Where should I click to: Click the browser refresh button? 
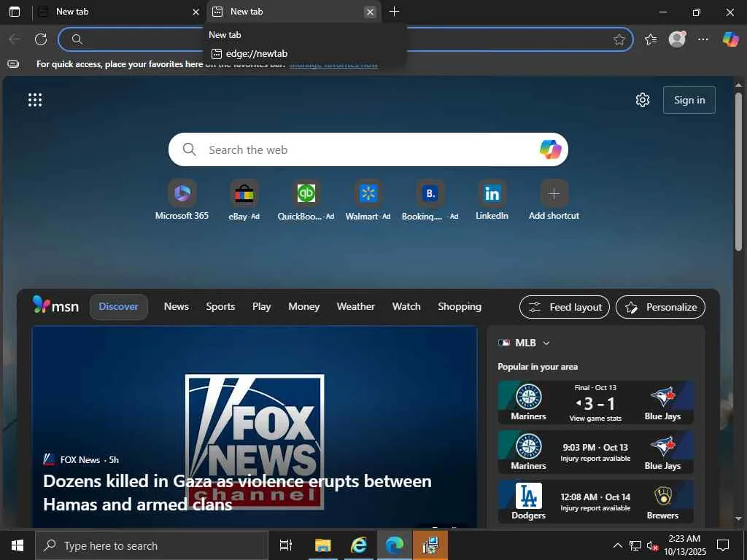[41, 39]
